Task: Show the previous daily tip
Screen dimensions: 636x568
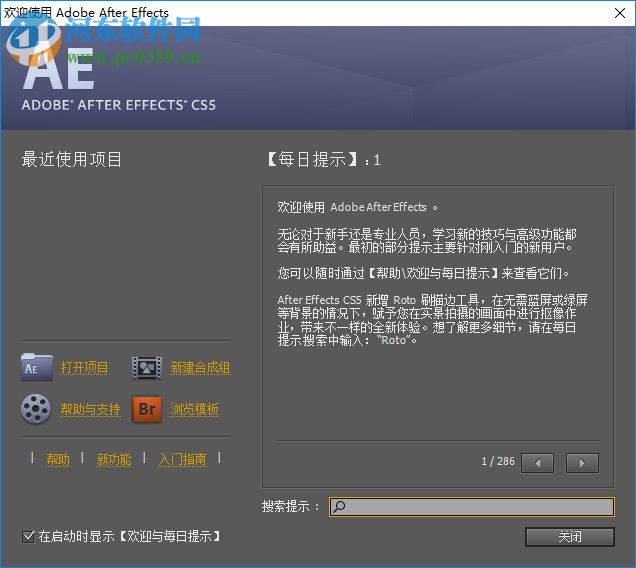Action: pyautogui.click(x=537, y=463)
